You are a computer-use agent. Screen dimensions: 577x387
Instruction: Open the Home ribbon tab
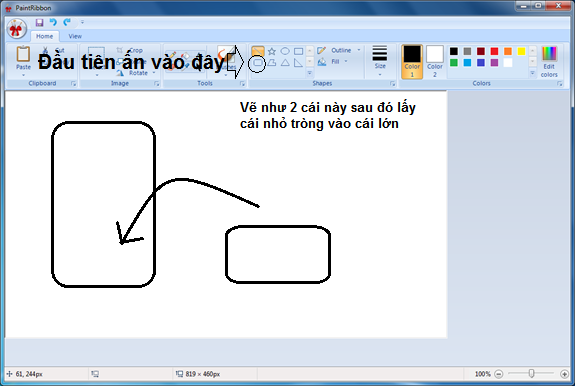45,36
